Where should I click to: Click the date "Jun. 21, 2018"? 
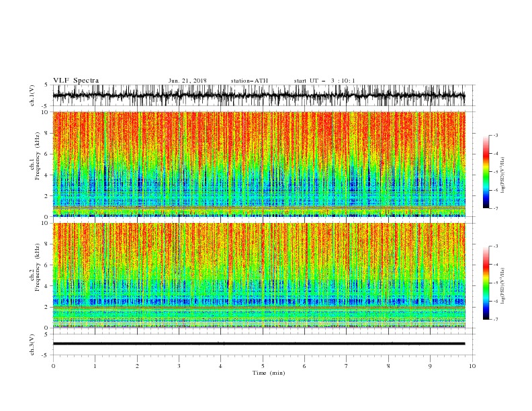tap(187, 81)
